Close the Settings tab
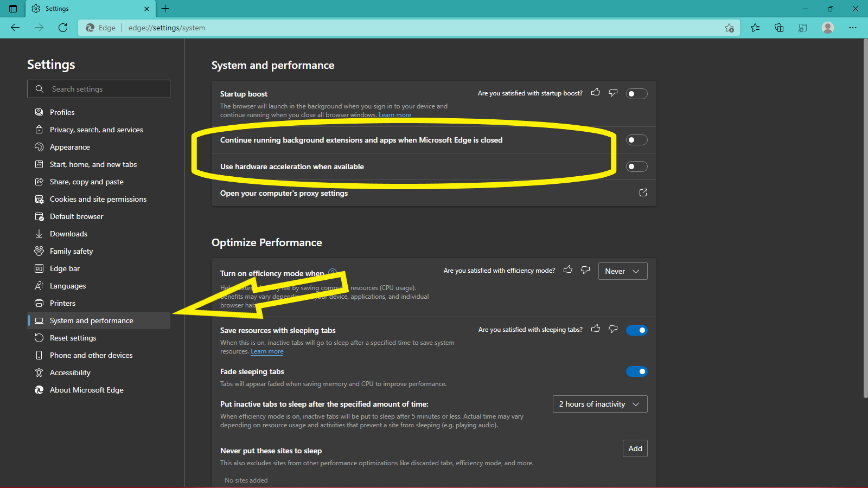This screenshot has height=488, width=868. pos(146,9)
